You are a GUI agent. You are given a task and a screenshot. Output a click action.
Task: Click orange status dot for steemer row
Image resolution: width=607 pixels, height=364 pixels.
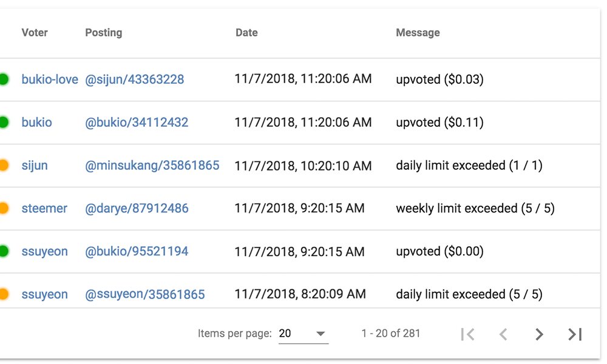coord(4,208)
